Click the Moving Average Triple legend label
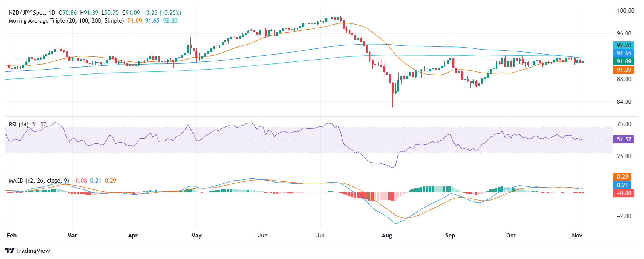Viewport: 644px width, 259px height. click(66, 21)
